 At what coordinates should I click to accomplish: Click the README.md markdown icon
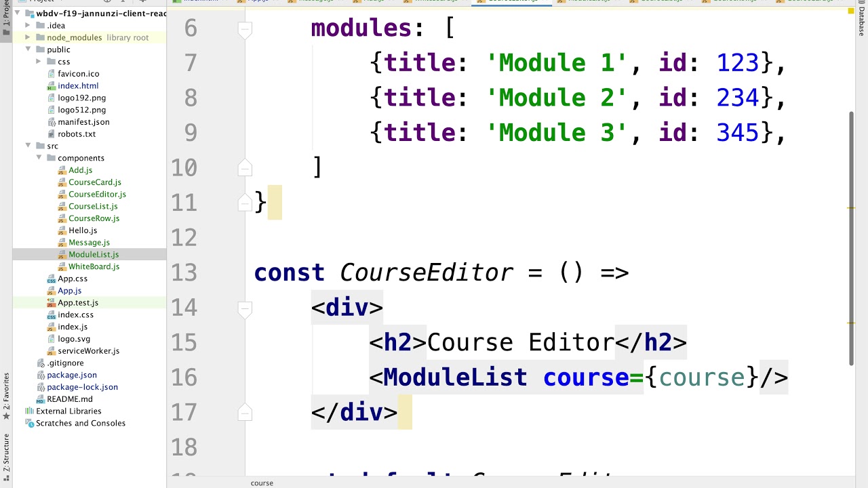pyautogui.click(x=41, y=399)
